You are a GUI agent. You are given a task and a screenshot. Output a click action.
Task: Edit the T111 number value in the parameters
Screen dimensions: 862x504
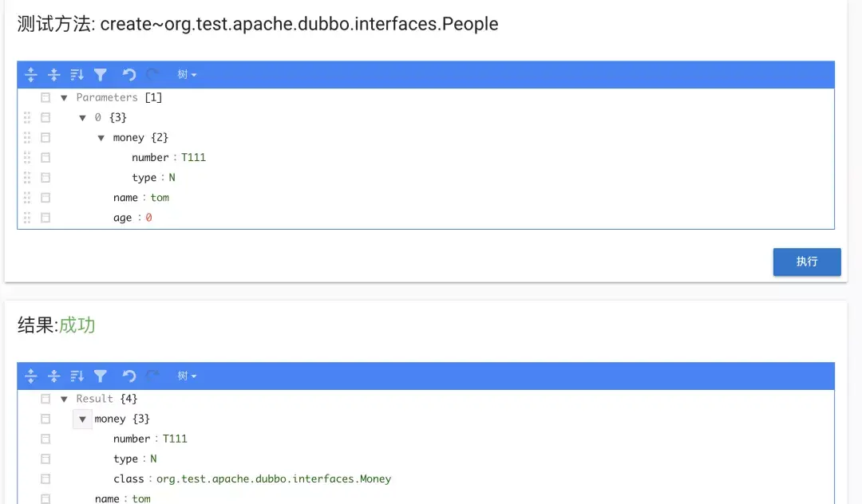(x=193, y=158)
